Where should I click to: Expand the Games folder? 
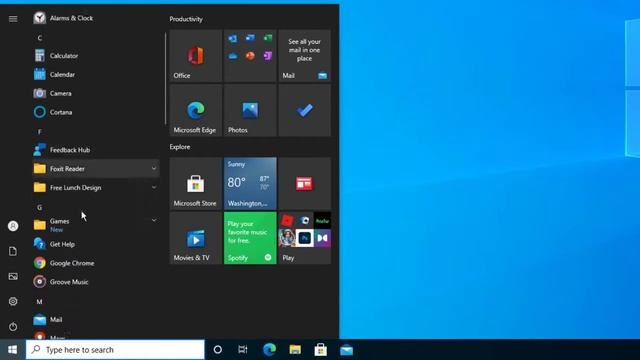pos(96,224)
